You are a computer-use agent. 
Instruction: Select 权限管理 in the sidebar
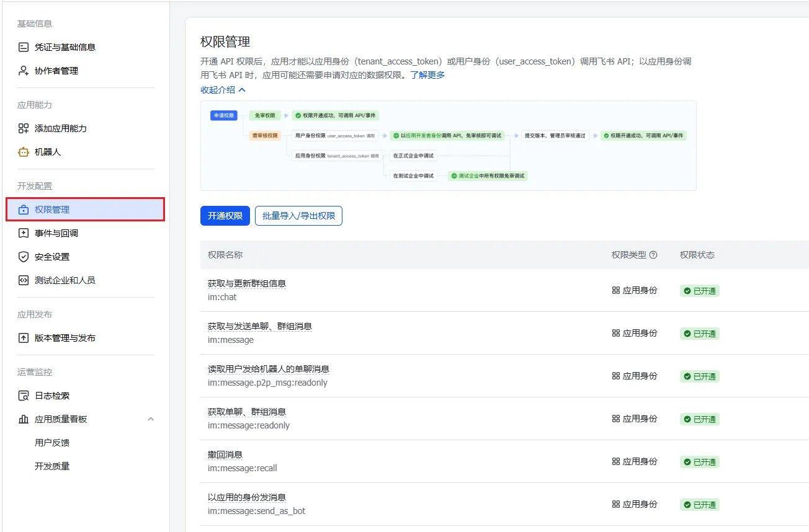(x=52, y=210)
